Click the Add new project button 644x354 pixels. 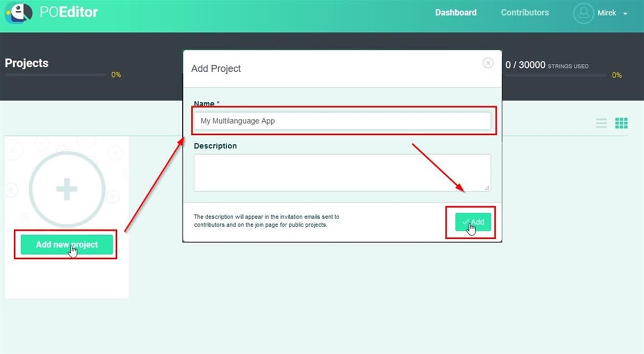click(x=66, y=244)
